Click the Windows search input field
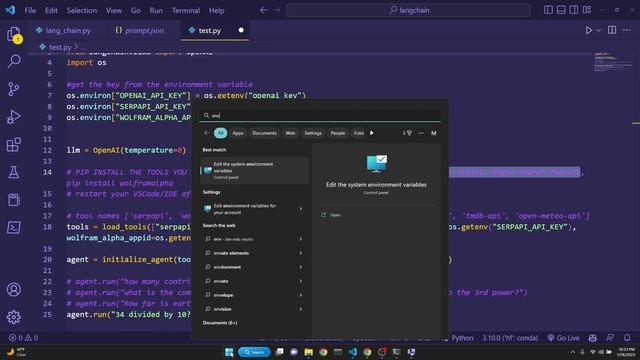 [x=320, y=116]
